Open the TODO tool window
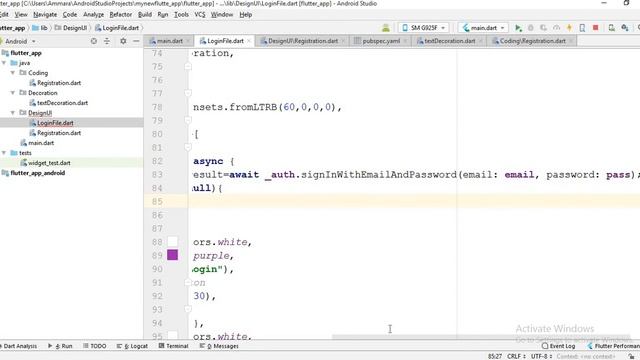Screen dimensions: 640x360 [x=95, y=346]
